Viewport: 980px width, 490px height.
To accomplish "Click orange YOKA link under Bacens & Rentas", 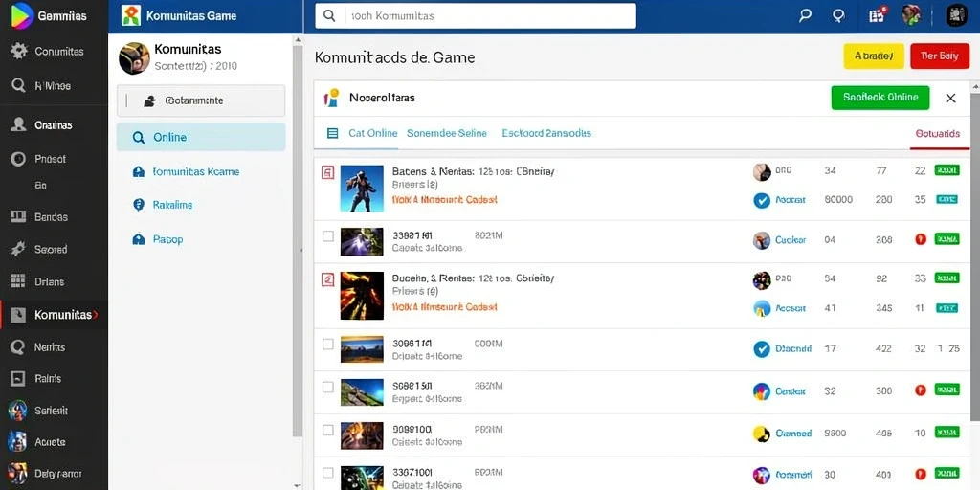I will coord(444,199).
